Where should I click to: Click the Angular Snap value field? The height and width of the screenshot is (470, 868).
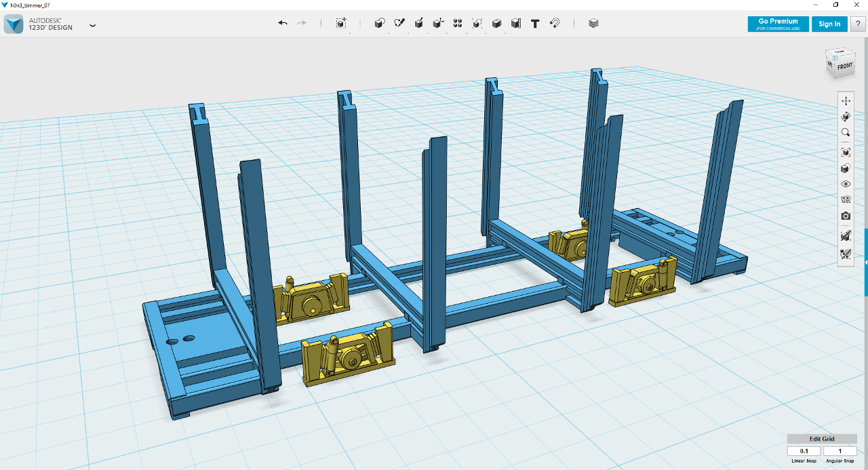click(840, 451)
